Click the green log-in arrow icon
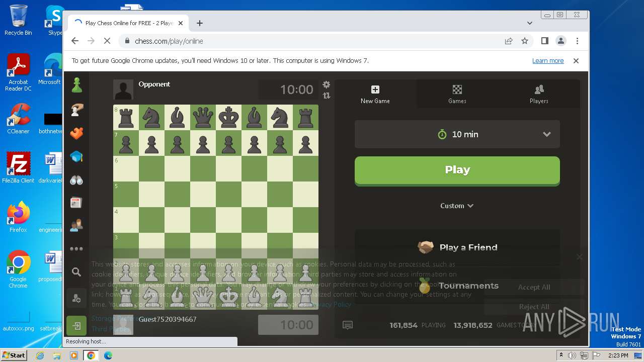This screenshot has height=362, width=644. [x=76, y=326]
